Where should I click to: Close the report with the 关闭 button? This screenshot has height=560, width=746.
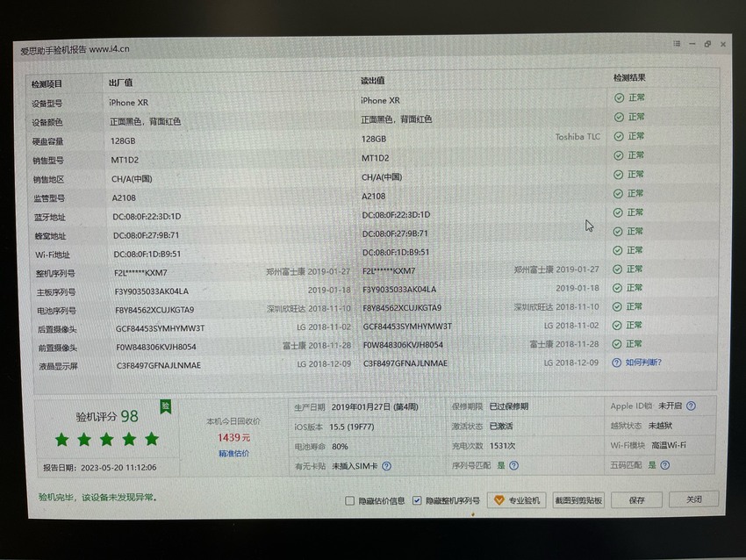(693, 499)
